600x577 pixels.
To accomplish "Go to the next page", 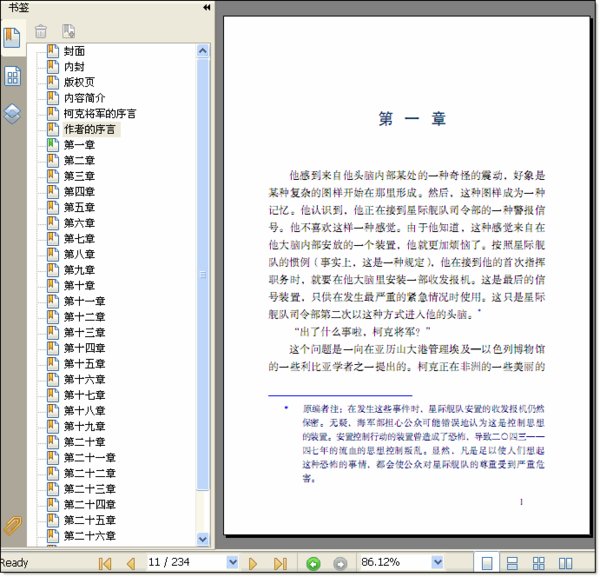I will click(254, 563).
